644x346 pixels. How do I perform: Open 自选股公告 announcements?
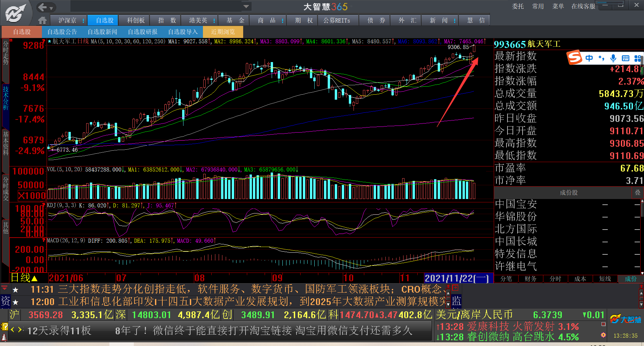pyautogui.click(x=62, y=32)
